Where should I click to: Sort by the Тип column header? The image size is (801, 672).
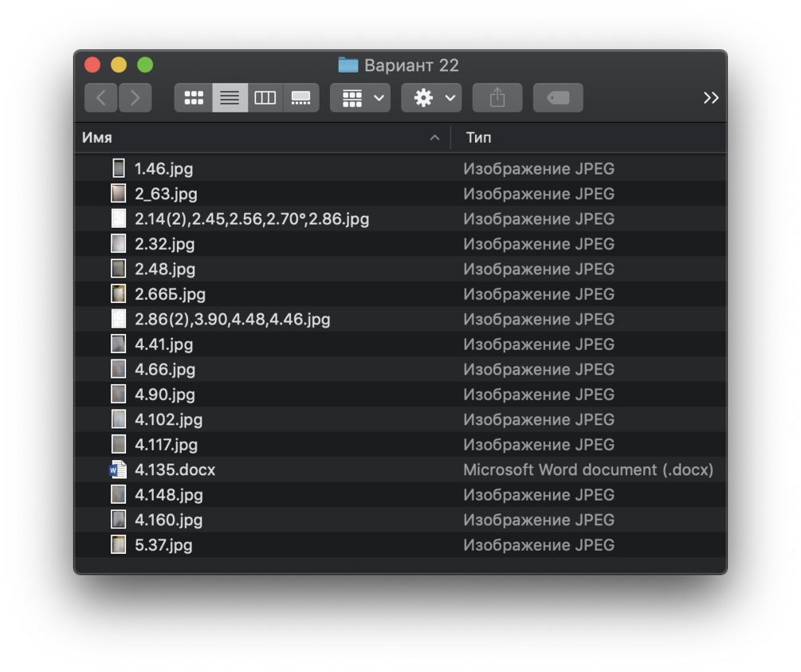click(x=589, y=137)
